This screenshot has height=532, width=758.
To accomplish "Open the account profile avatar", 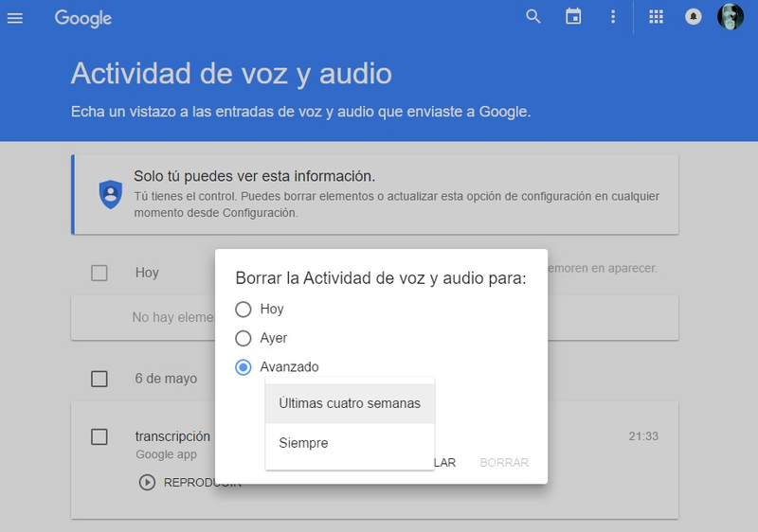I will pos(730,17).
